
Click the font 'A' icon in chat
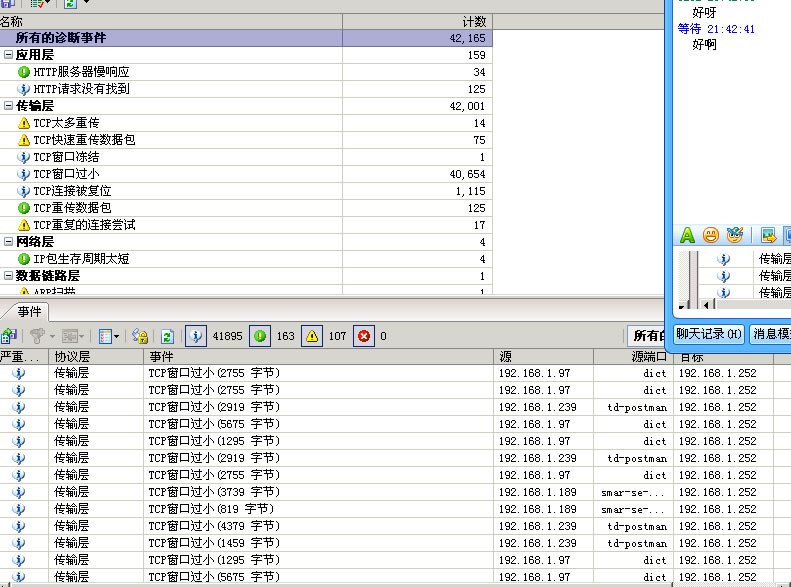[687, 235]
